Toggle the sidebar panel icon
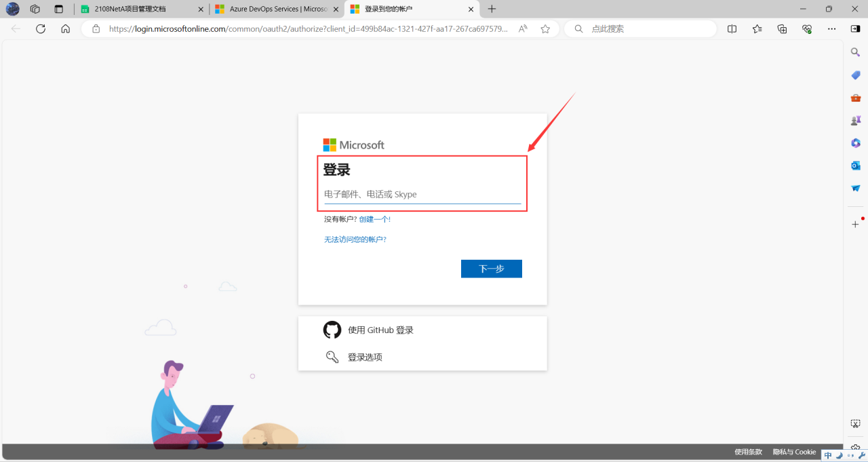 pos(855,28)
